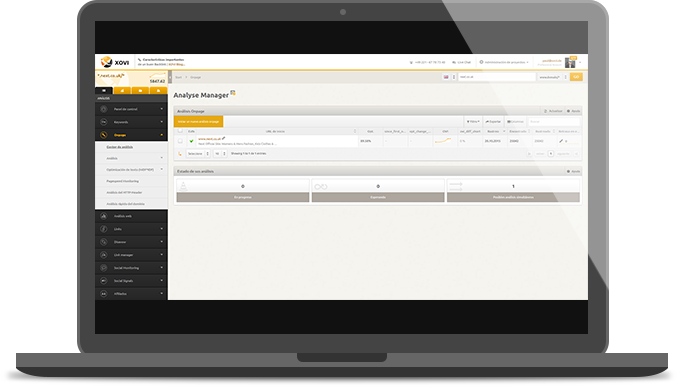Open the Seleccione actions dropdown

[x=198, y=154]
